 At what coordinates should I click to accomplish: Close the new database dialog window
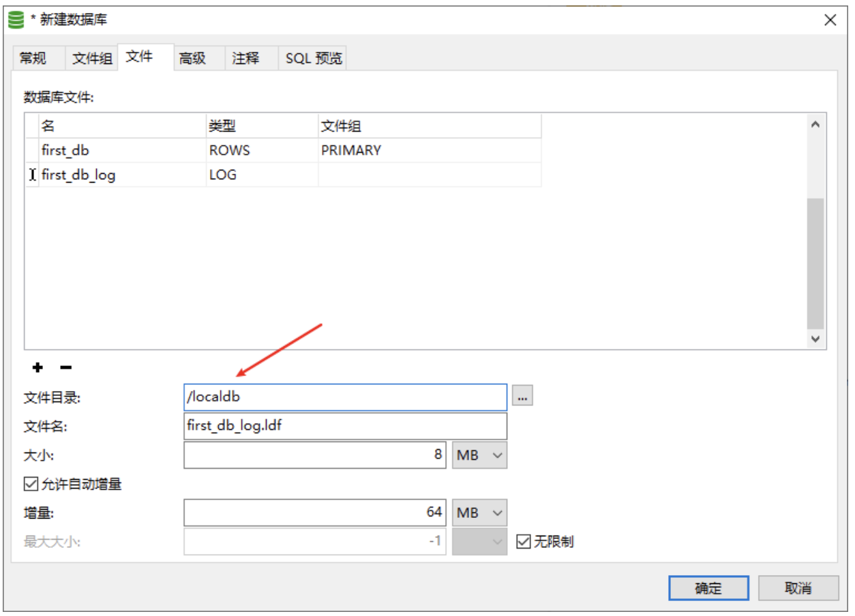click(830, 20)
